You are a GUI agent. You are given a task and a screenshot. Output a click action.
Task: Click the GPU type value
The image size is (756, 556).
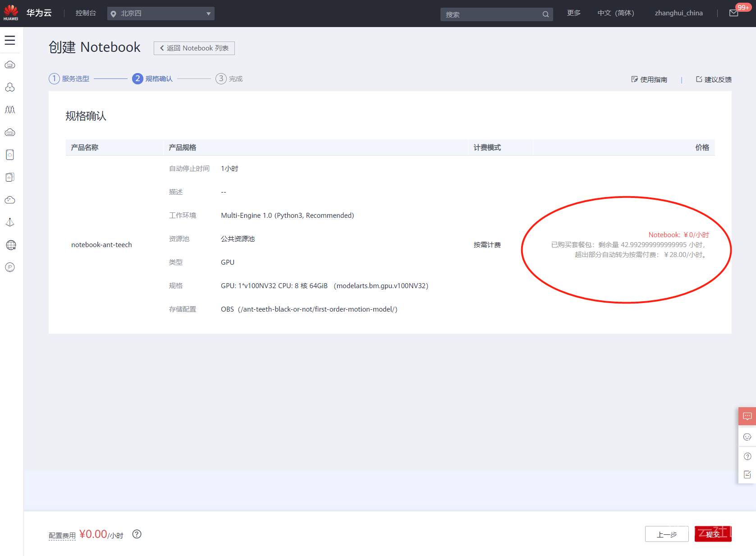point(228,262)
